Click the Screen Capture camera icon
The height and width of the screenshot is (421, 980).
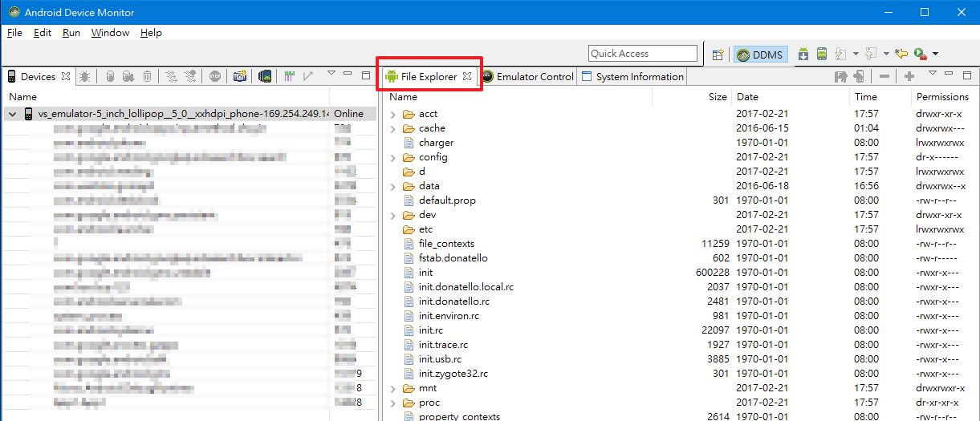point(240,76)
